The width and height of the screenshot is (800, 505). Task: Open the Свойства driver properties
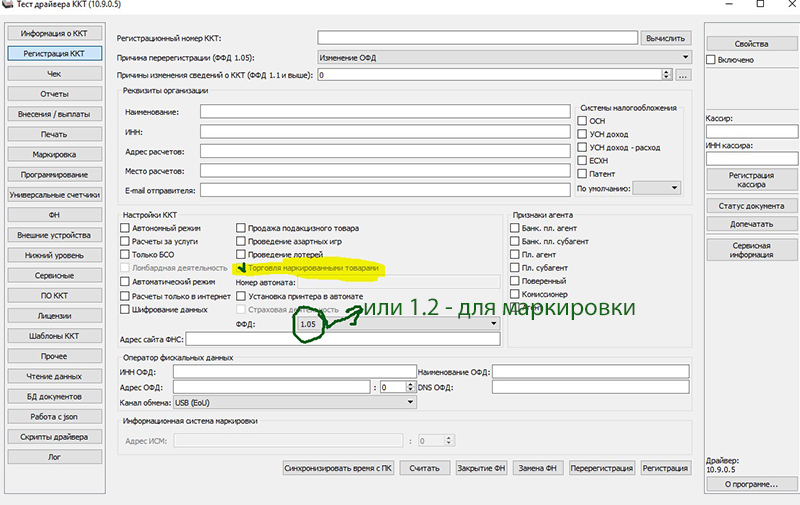pos(751,44)
